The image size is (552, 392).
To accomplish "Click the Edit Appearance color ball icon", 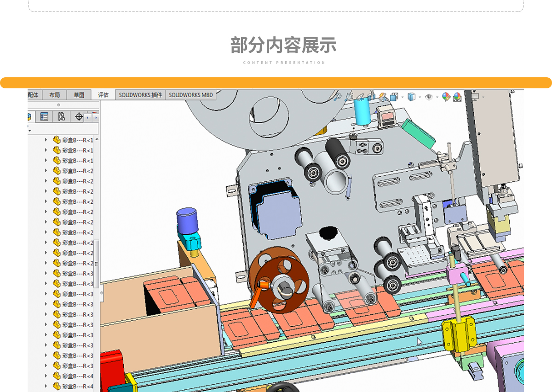I will point(446,97).
